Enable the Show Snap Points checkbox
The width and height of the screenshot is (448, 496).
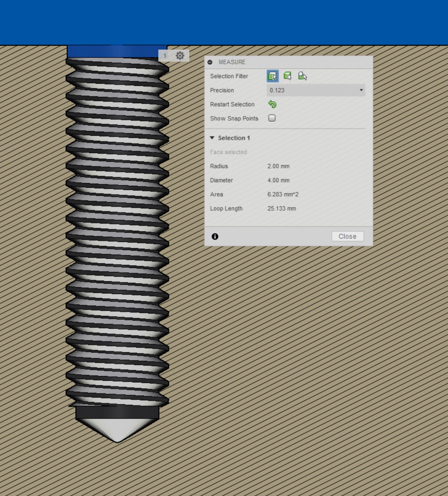[x=272, y=118]
